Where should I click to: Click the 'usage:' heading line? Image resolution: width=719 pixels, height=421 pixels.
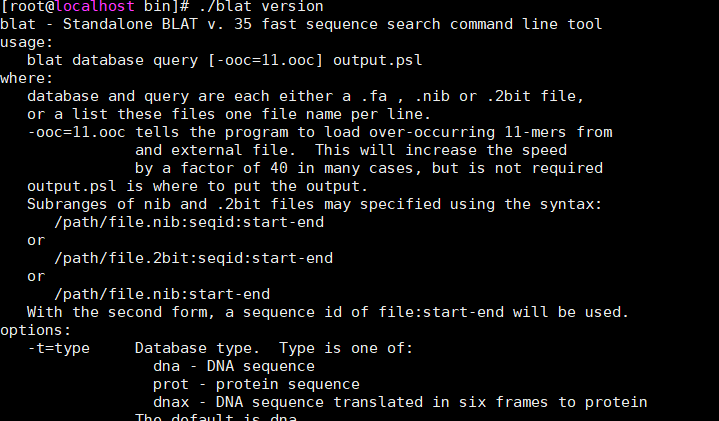(x=27, y=42)
